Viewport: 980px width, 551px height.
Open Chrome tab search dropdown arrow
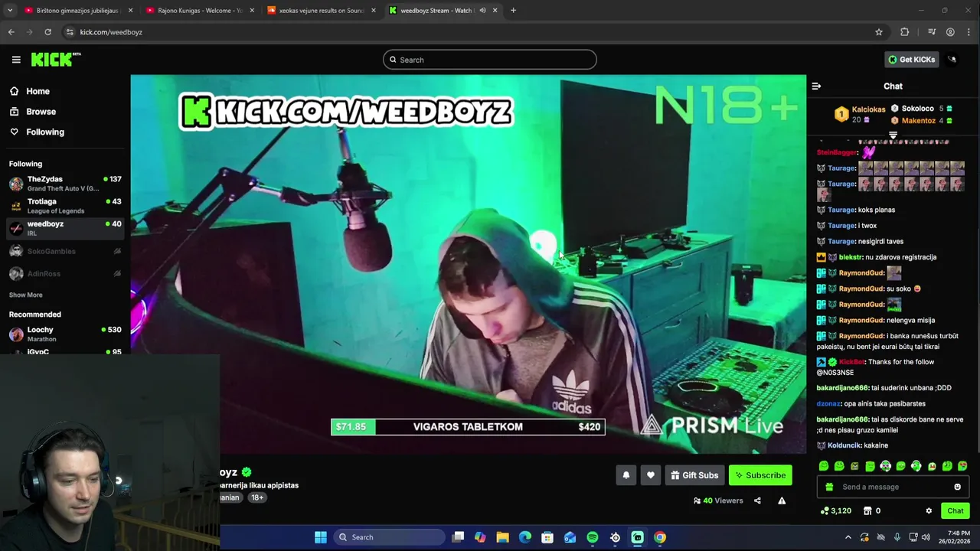10,11
